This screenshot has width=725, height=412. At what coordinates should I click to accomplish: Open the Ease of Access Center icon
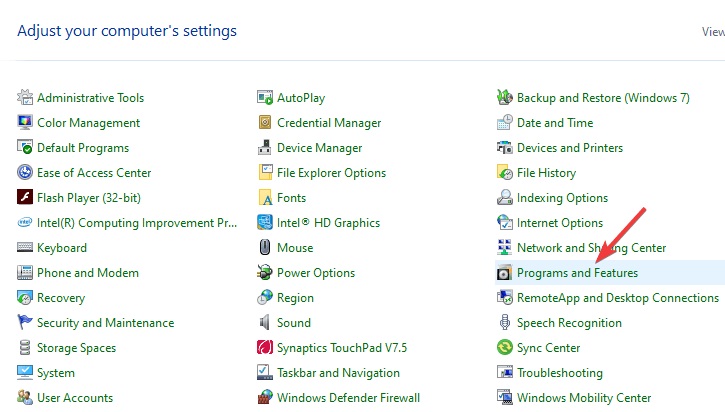[25, 172]
